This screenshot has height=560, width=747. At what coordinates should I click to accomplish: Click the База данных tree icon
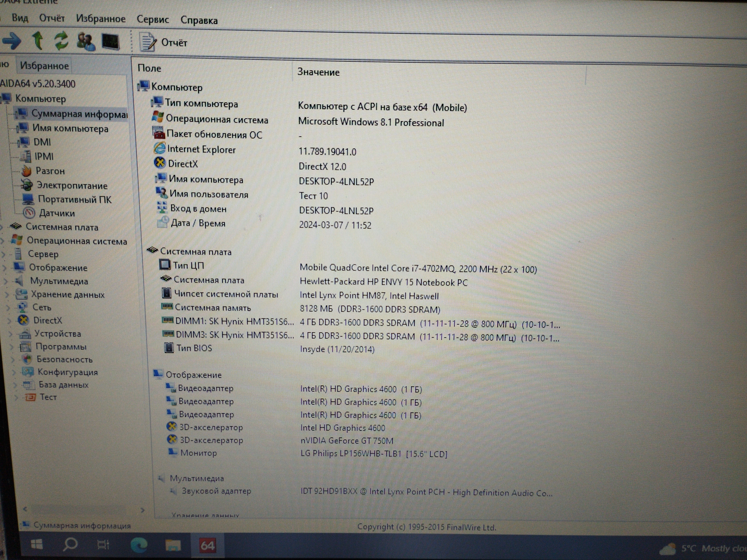tap(29, 385)
